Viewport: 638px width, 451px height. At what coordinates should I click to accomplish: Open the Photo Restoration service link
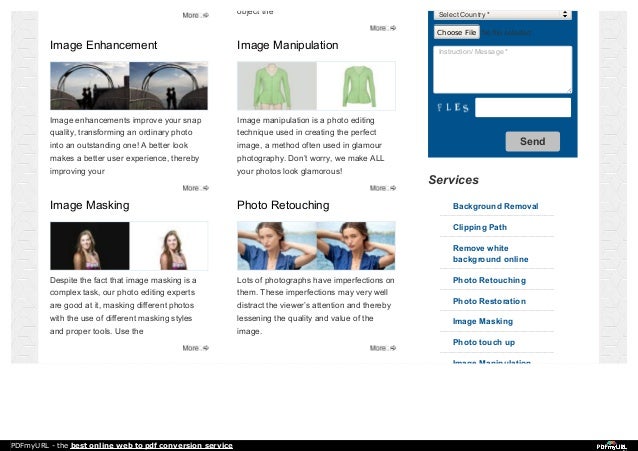(489, 301)
